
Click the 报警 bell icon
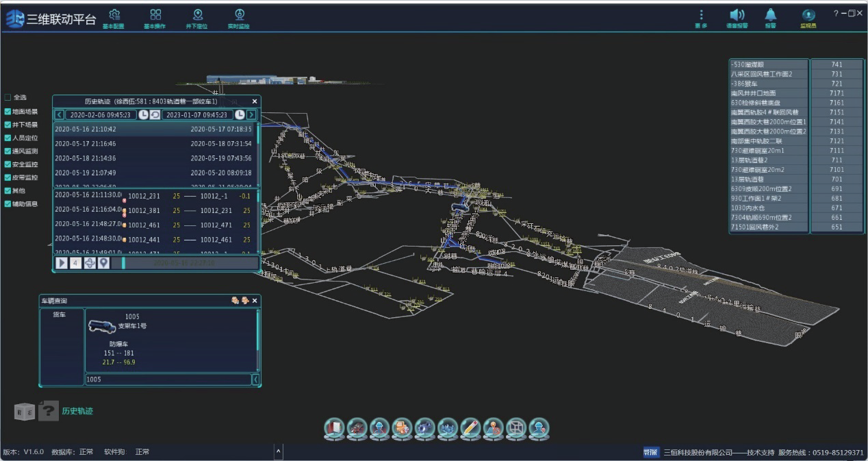771,16
